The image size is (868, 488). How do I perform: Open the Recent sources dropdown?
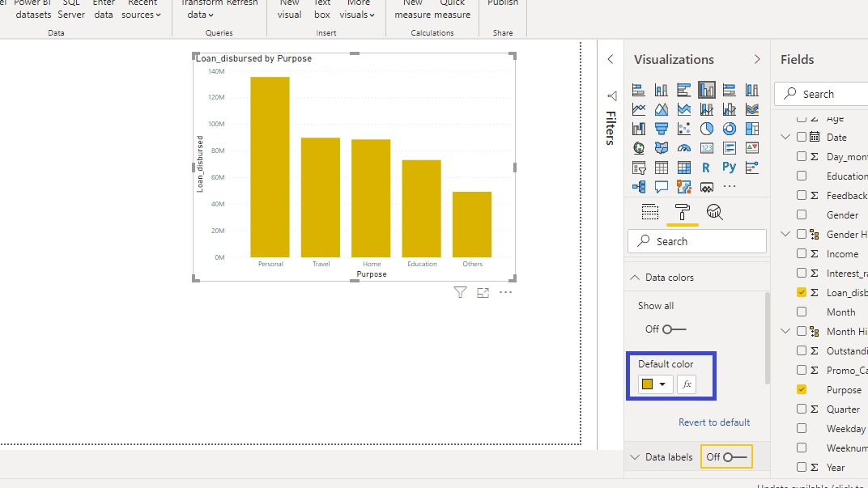142,15
